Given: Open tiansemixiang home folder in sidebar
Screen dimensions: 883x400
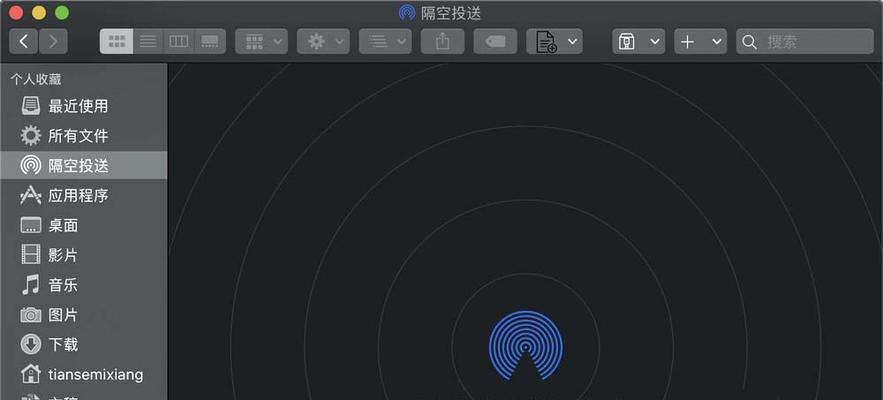Looking at the screenshot, I should tap(84, 374).
